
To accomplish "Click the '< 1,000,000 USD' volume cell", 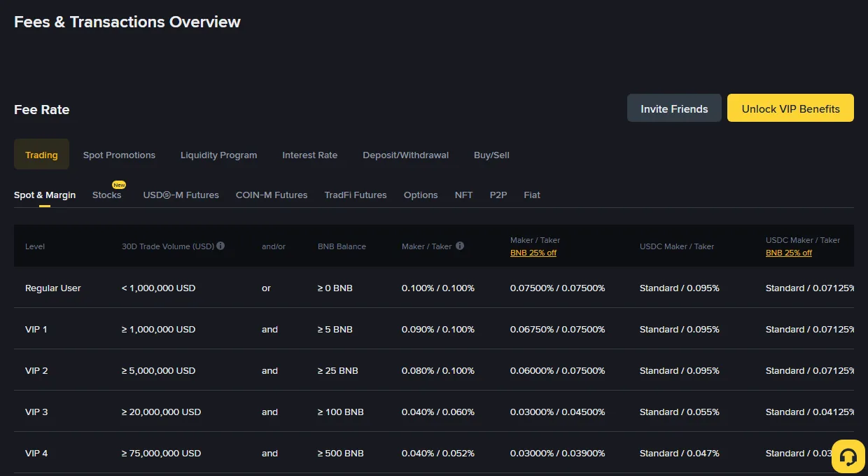I will [x=159, y=288].
